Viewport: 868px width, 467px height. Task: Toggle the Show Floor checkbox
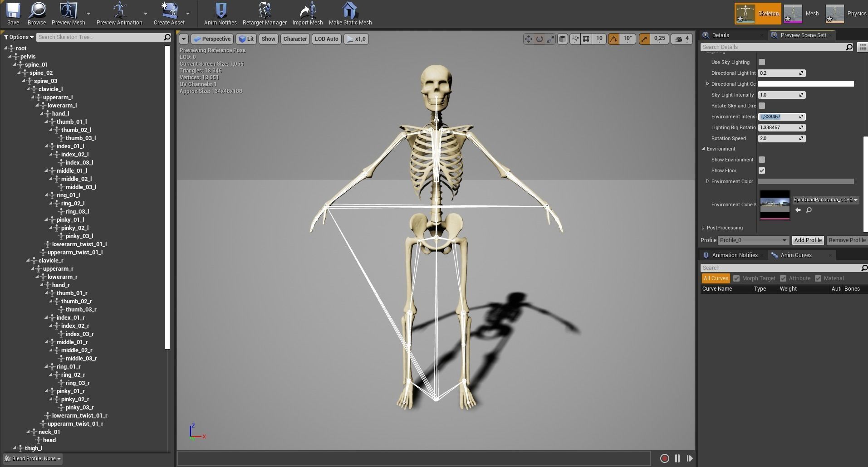point(762,170)
